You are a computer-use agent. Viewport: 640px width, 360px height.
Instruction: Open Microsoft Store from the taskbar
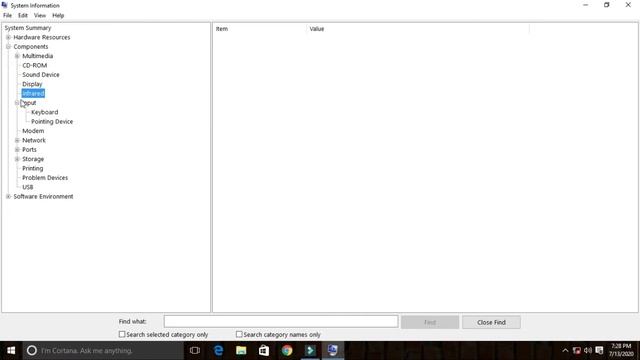point(264,350)
